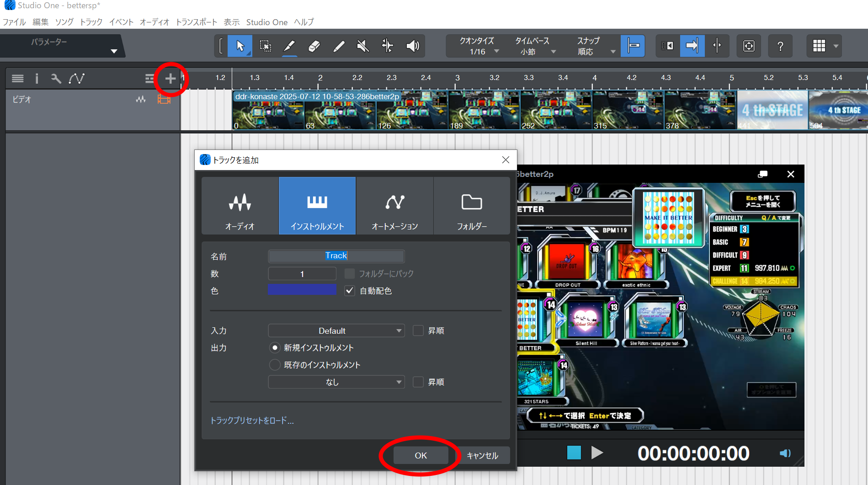Screen dimensions: 868x485
Task: Enable フォルダーにパック checkbox
Action: coord(350,273)
